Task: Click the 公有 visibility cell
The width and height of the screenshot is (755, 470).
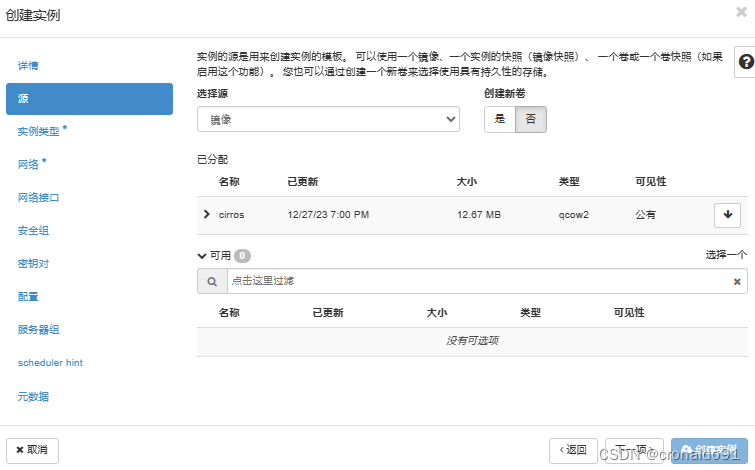Action: [646, 215]
